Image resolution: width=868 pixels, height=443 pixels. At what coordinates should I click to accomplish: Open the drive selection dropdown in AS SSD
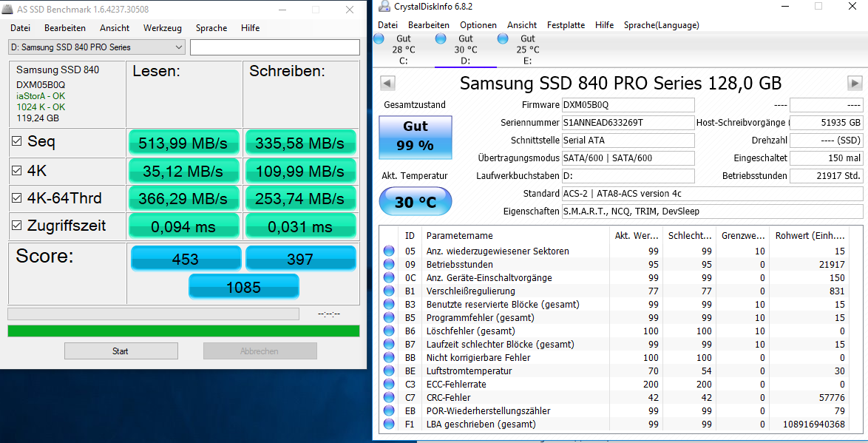click(96, 47)
